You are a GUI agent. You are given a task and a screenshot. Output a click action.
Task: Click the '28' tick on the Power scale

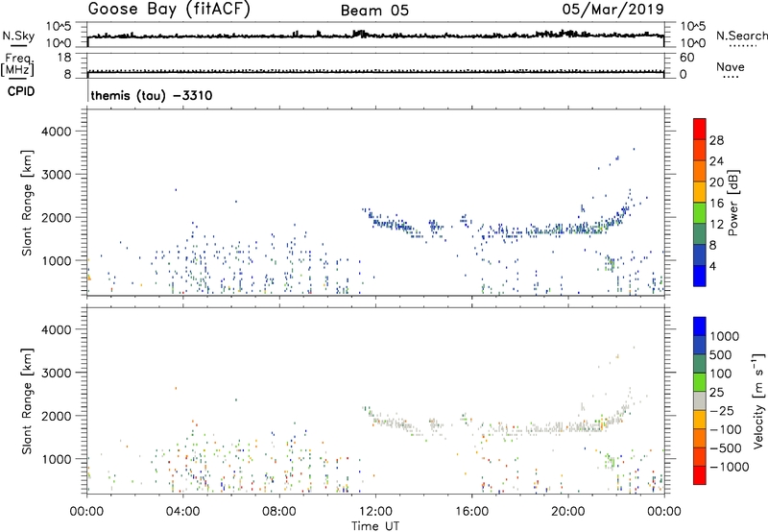[x=716, y=140]
